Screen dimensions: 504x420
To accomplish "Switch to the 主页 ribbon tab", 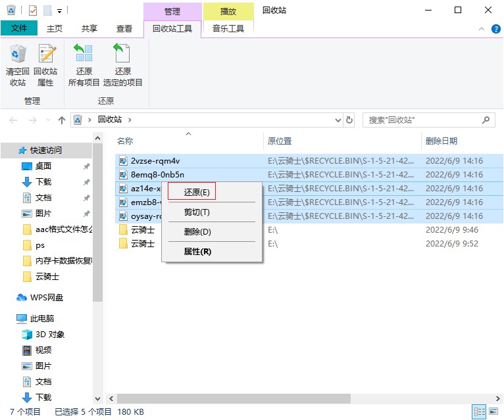I will click(55, 28).
